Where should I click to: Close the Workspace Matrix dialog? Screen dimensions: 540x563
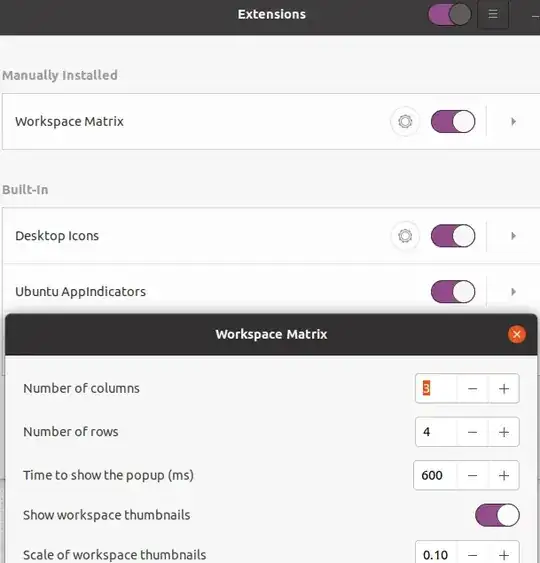coord(517,334)
